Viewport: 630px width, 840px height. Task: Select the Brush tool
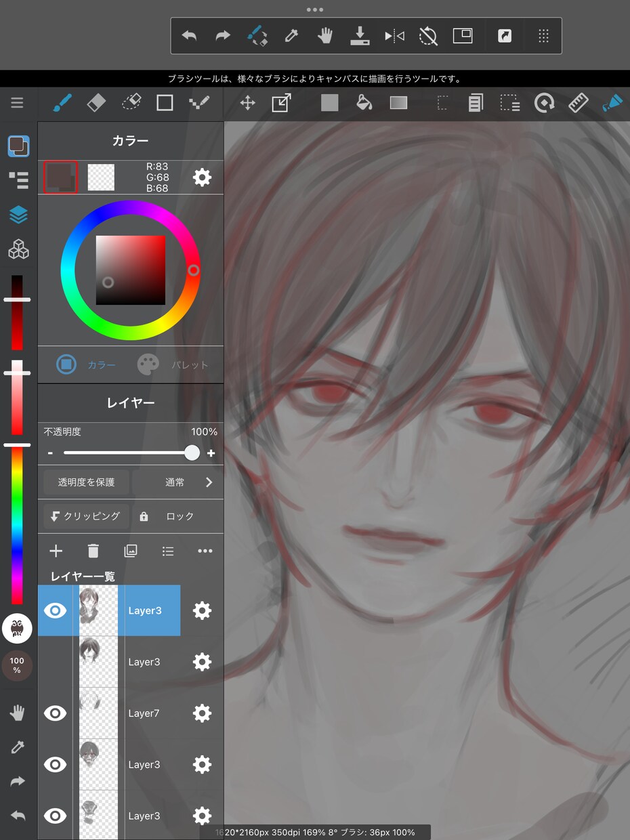click(62, 103)
